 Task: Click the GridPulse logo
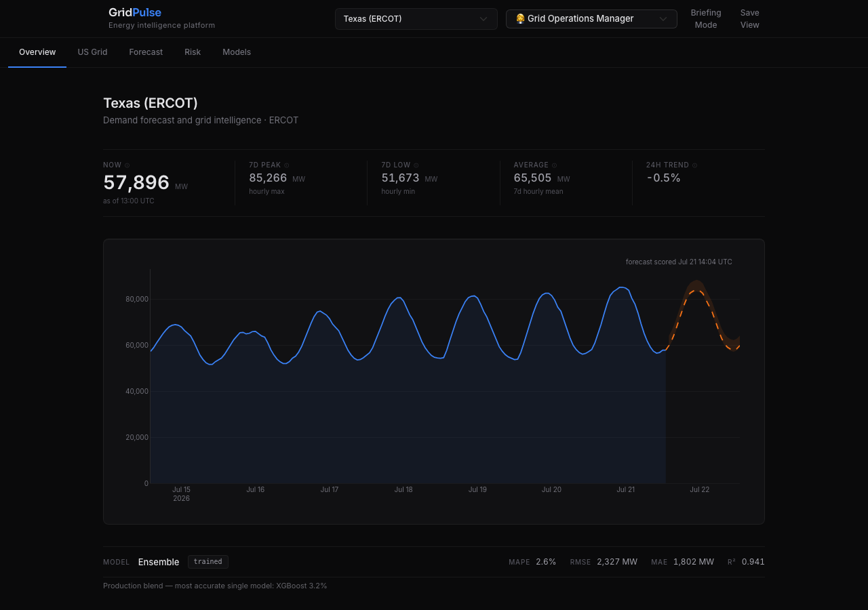[135, 12]
